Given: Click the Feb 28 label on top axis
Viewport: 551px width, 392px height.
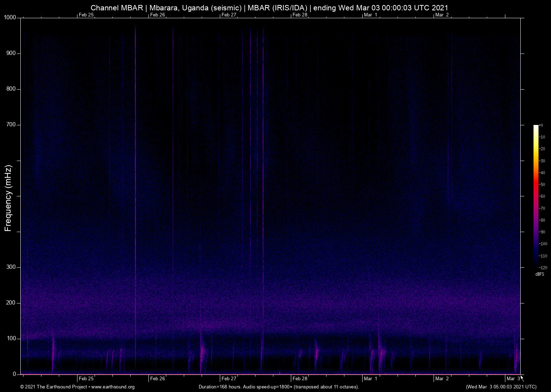Looking at the screenshot, I should [300, 15].
